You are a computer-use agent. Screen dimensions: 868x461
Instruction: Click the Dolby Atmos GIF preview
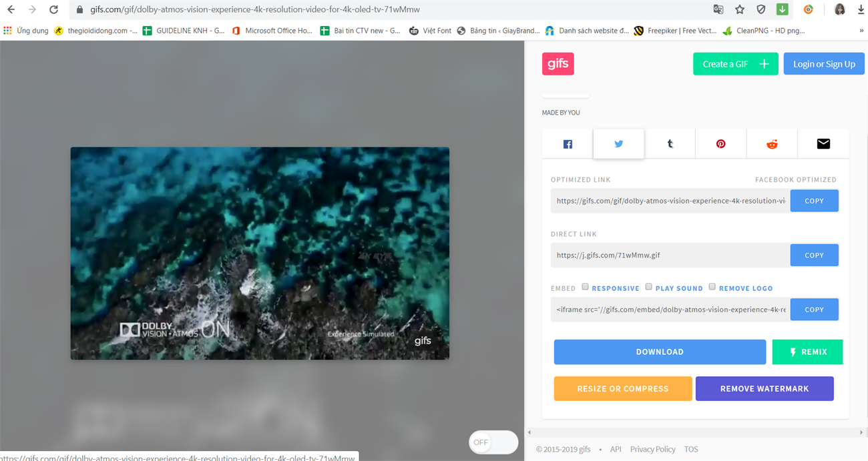[260, 254]
